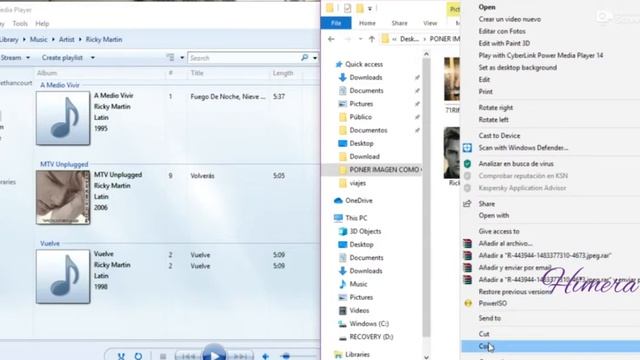Sort the library by the Album column
The height and width of the screenshot is (360, 640).
point(47,73)
